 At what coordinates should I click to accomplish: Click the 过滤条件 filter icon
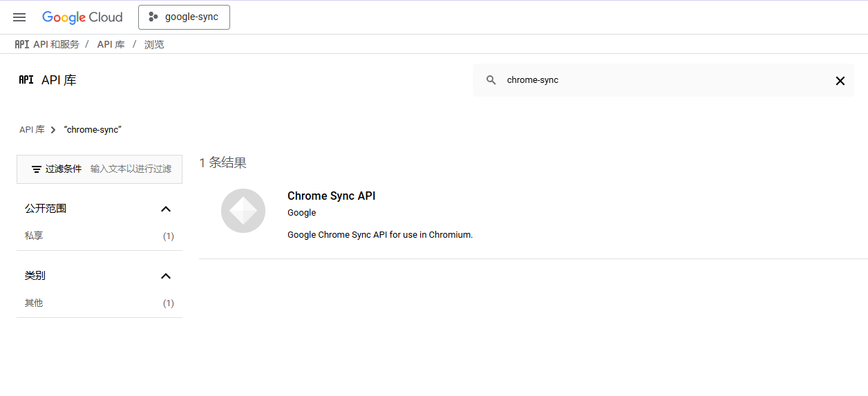point(37,169)
